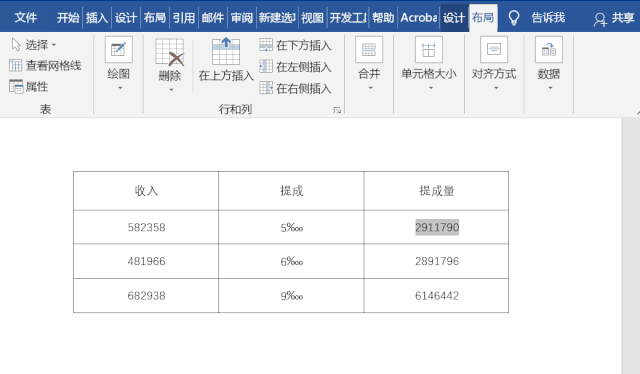
Task: Insert a row above (在上方插入)
Action: point(226,60)
